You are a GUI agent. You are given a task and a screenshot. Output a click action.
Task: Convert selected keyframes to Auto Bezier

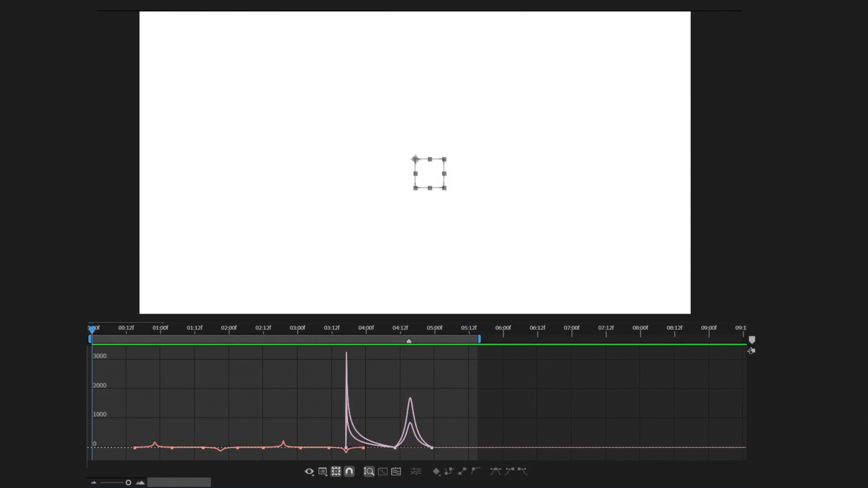pos(475,471)
